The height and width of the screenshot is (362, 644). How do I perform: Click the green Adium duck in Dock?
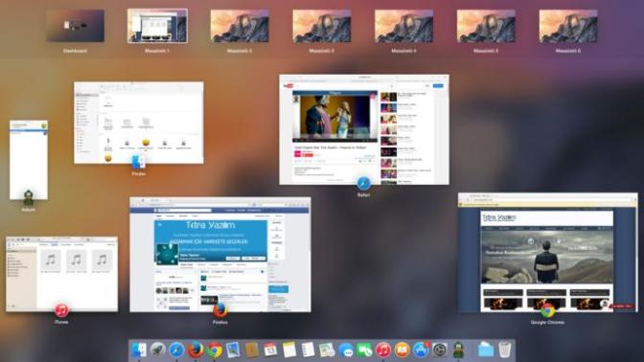(458, 351)
